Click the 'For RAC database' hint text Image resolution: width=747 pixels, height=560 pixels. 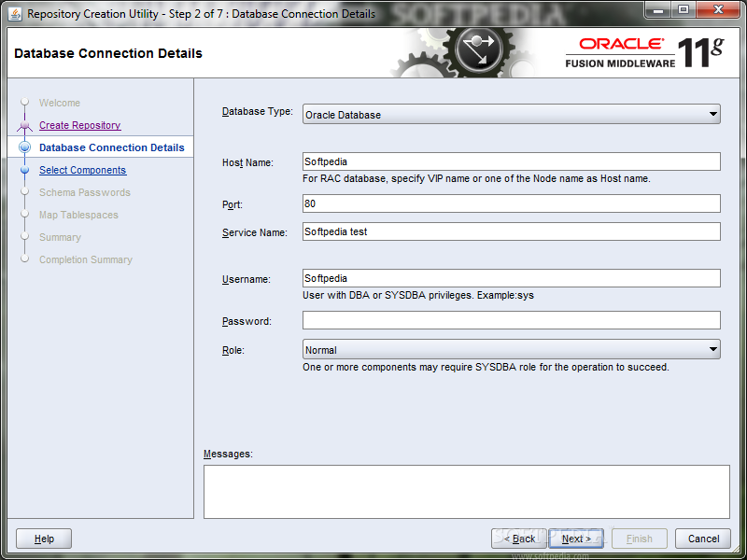[476, 178]
